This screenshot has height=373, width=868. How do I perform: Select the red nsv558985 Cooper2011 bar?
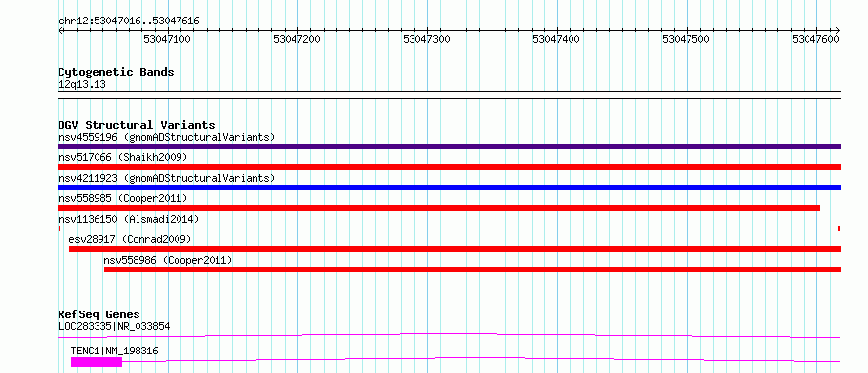[x=439, y=208]
